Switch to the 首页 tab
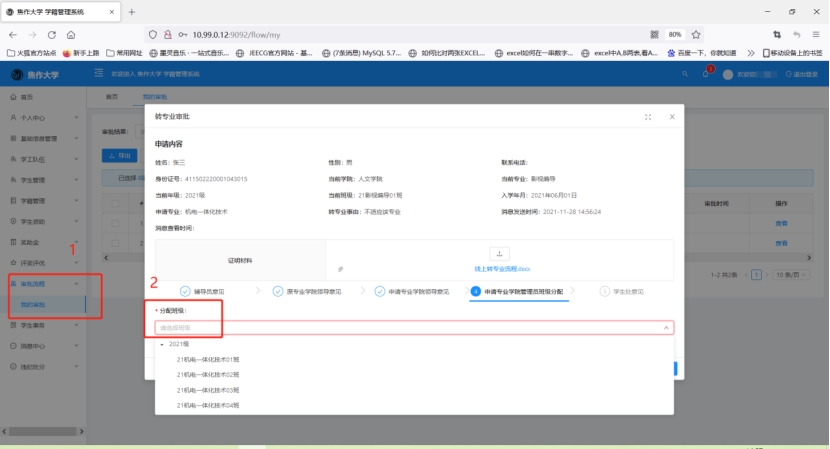This screenshot has width=830, height=449. pyautogui.click(x=112, y=96)
